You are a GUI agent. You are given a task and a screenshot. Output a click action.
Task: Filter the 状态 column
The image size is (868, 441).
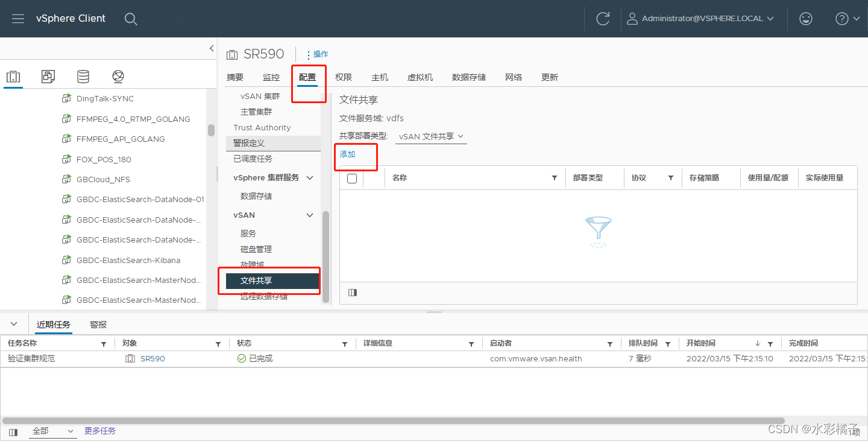[345, 344]
